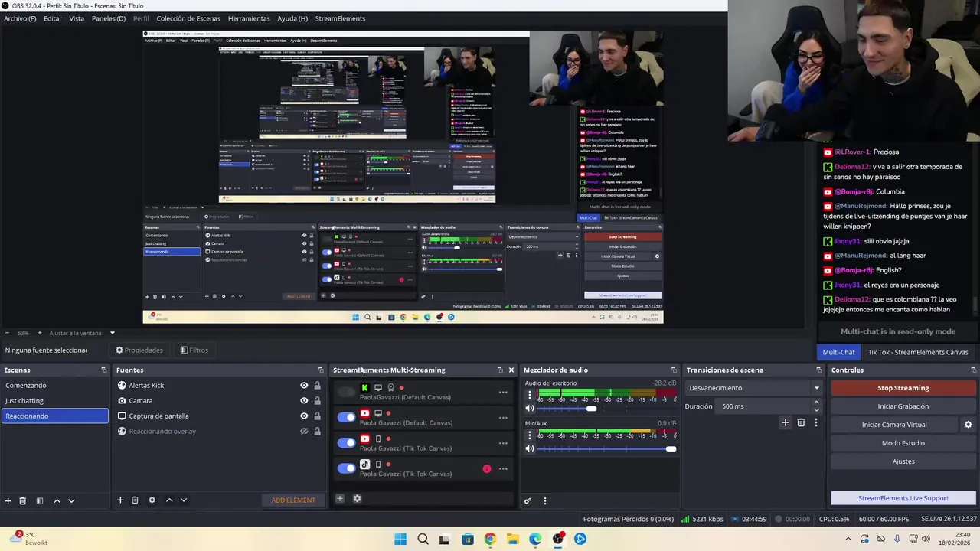Open Colección de Escenas menu
This screenshot has height=551, width=980.
188,18
